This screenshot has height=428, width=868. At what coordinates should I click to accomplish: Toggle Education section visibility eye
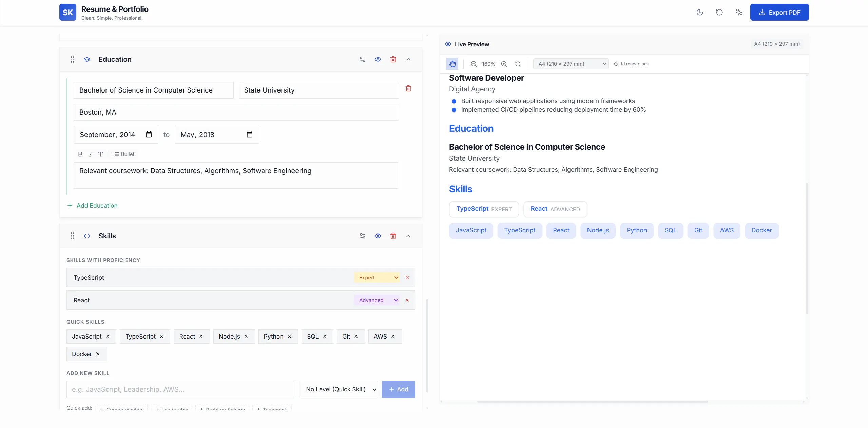[x=378, y=59]
